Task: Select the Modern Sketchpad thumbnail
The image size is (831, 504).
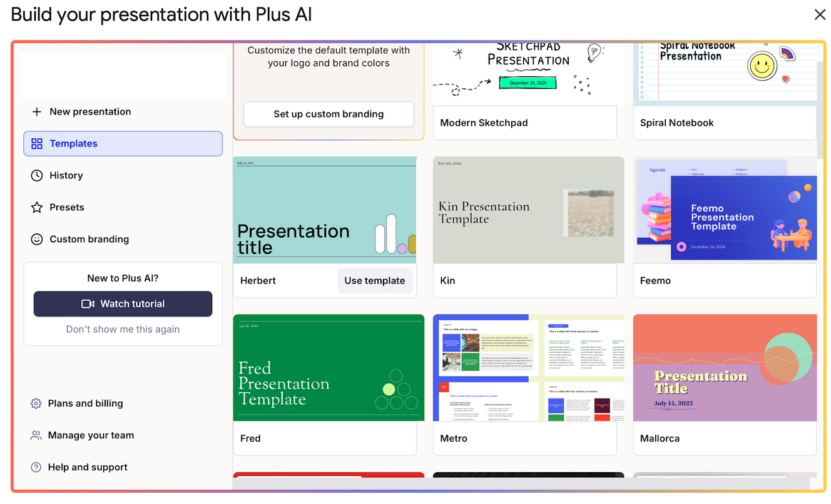Action: [x=529, y=74]
